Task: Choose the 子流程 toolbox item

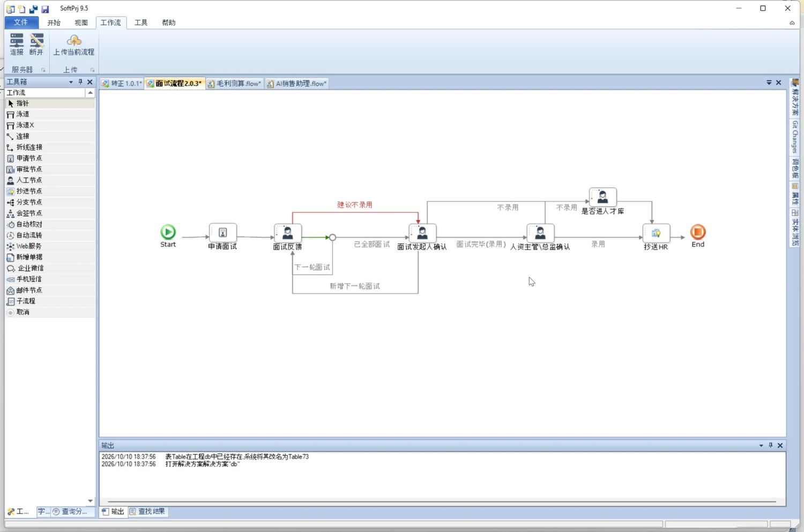Action: (50, 301)
